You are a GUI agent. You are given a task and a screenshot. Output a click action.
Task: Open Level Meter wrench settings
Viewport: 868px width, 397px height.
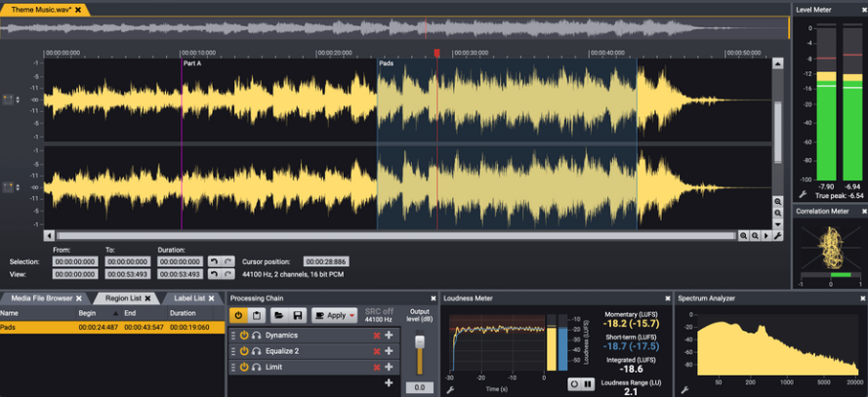pyautogui.click(x=803, y=195)
